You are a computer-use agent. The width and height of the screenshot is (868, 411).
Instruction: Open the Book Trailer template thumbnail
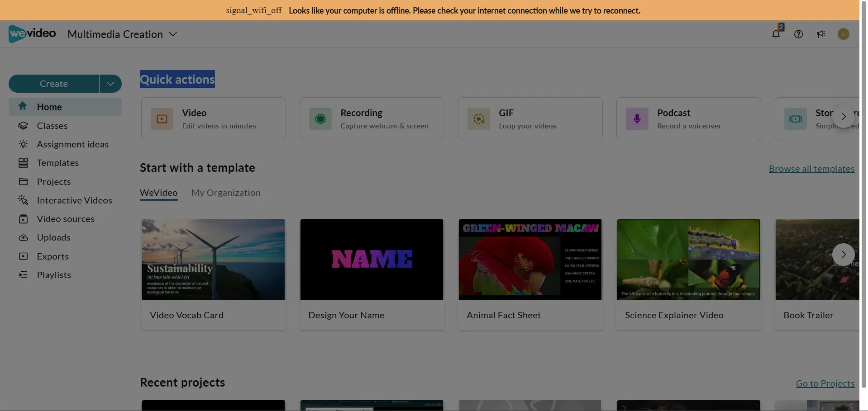817,260
